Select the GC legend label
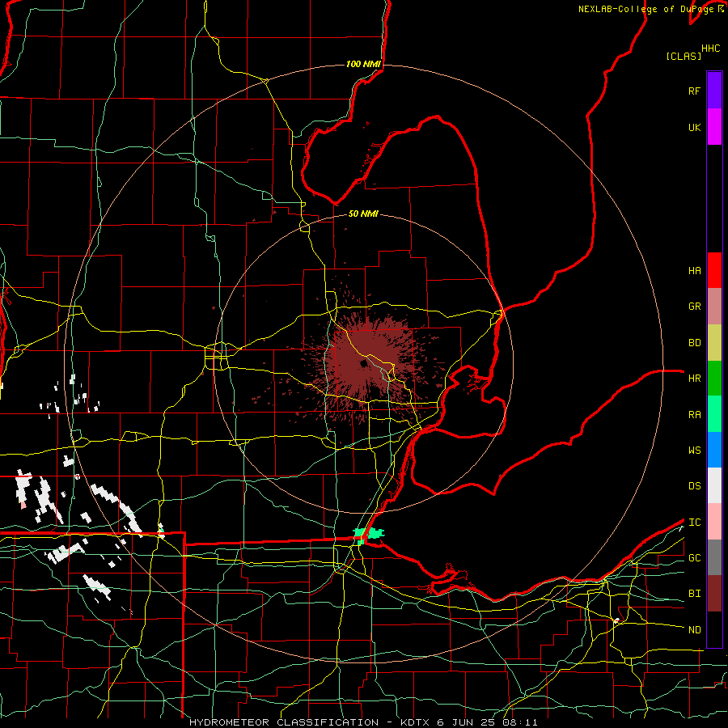Image resolution: width=728 pixels, height=728 pixels. coord(695,557)
